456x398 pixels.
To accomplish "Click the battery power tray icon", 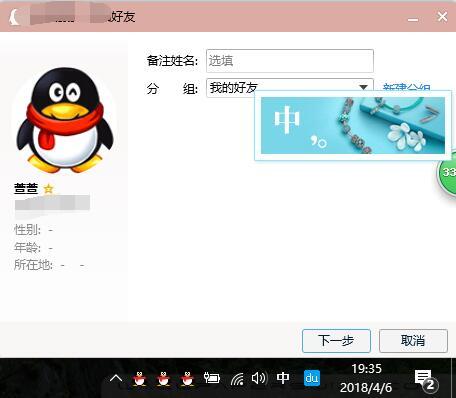I will point(212,378).
